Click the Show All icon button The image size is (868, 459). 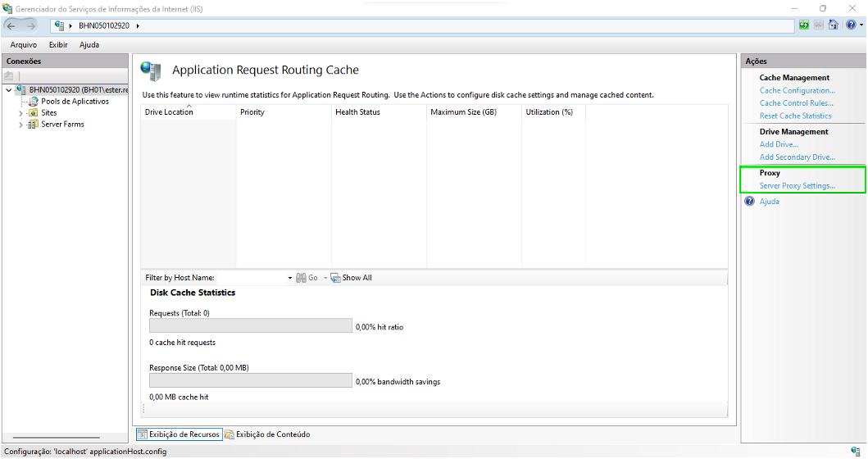tap(336, 278)
